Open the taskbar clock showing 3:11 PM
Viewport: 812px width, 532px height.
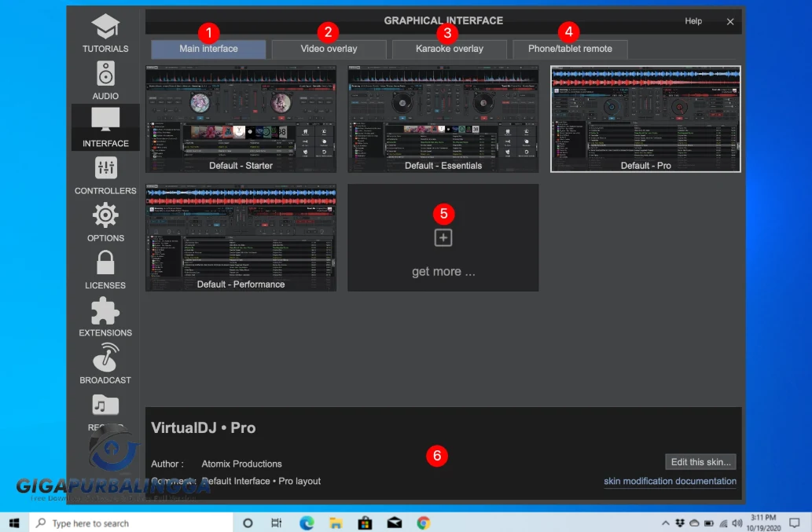click(x=763, y=523)
